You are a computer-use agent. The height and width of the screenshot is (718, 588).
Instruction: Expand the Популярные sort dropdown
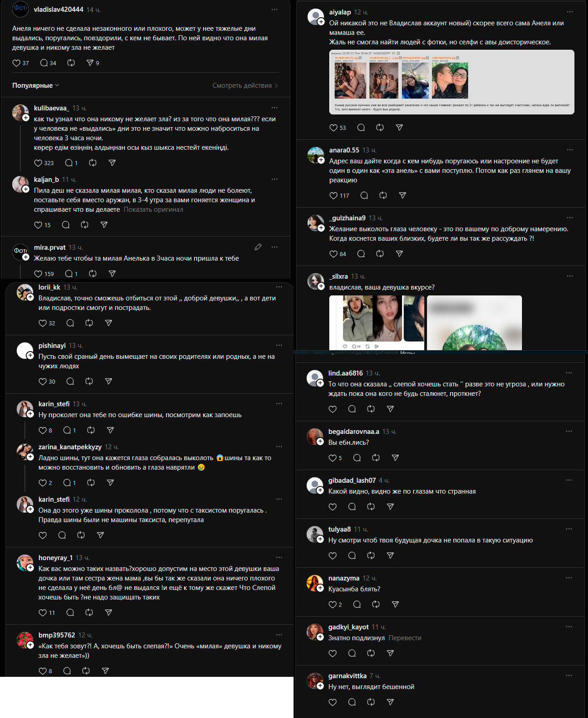[36, 86]
